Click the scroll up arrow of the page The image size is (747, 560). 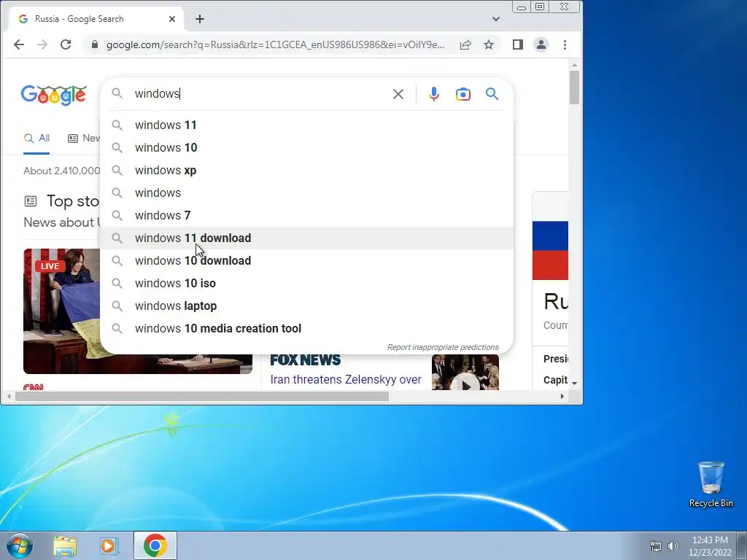tap(575, 65)
